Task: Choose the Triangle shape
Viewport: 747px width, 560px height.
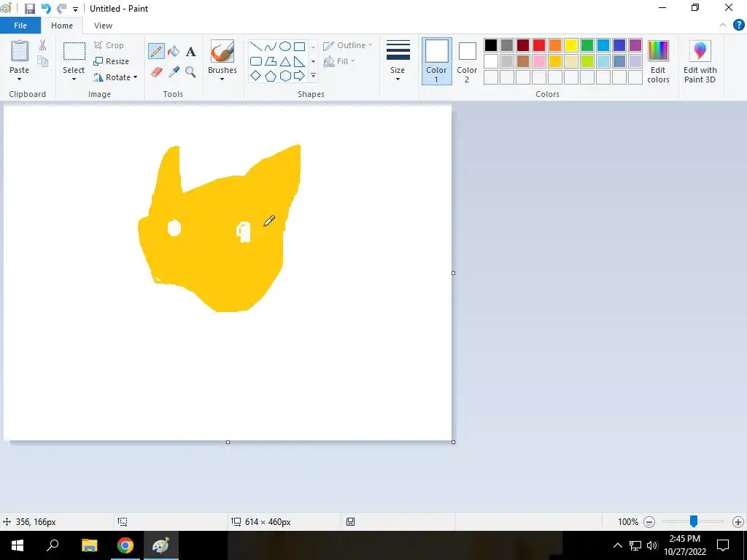Action: tap(285, 61)
